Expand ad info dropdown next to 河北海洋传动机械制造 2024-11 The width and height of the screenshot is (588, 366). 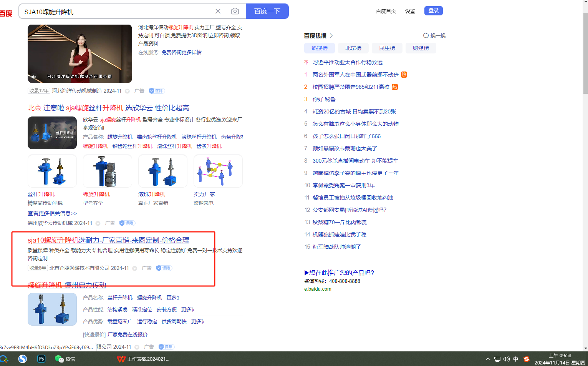pos(127,91)
